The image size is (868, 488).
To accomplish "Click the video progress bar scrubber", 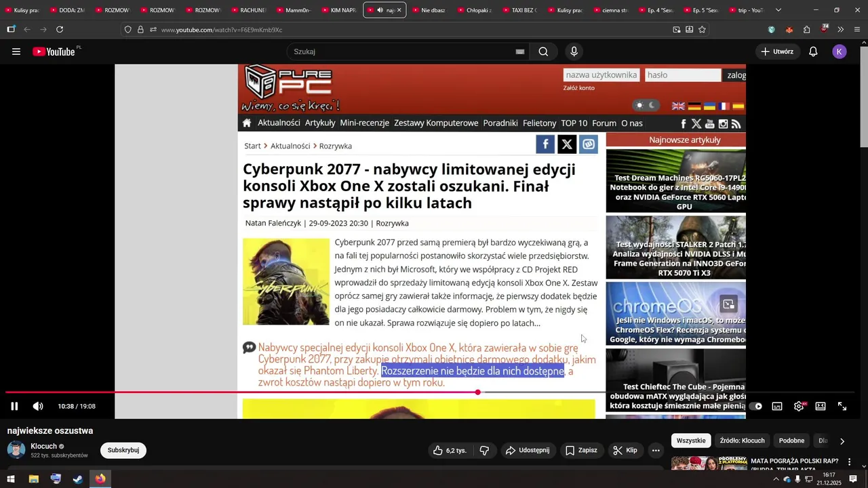I will click(478, 392).
